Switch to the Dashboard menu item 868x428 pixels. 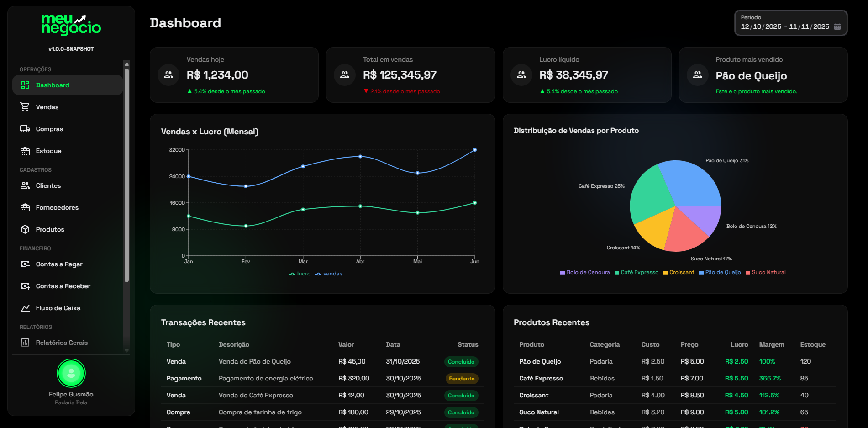click(x=52, y=85)
